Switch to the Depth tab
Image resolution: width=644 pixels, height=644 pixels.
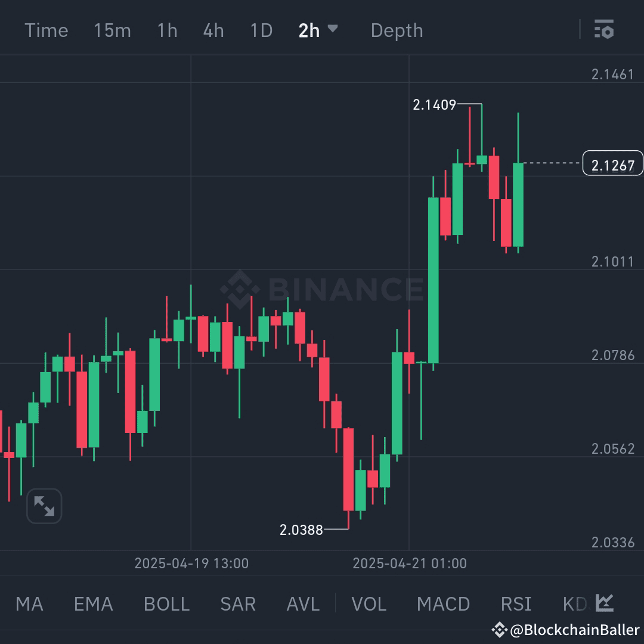397,30
